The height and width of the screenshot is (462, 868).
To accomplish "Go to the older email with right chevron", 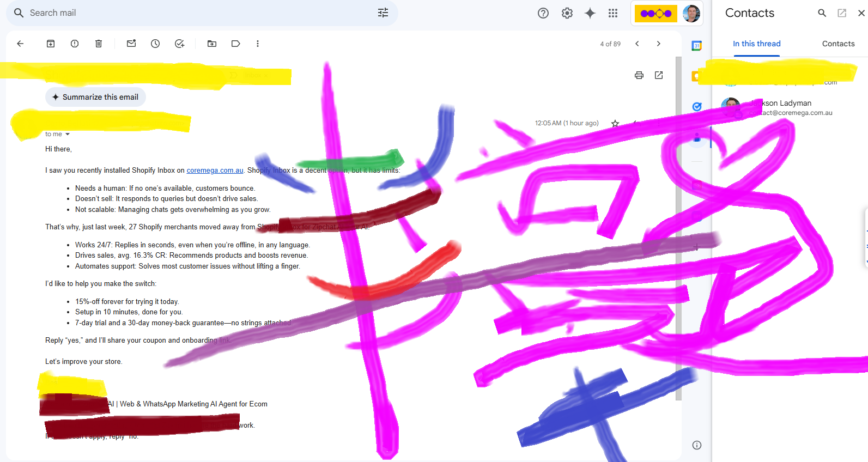I will tap(659, 44).
